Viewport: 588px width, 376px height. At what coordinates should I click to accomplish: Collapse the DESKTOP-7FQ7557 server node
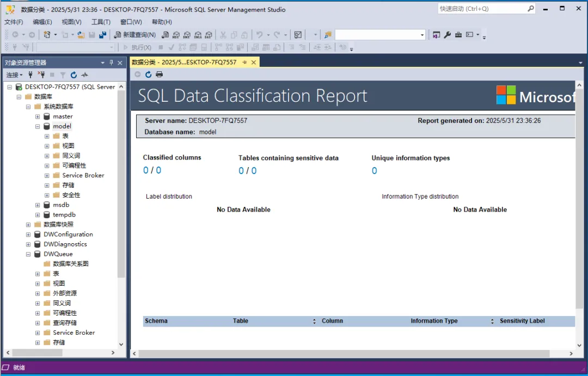coord(9,87)
